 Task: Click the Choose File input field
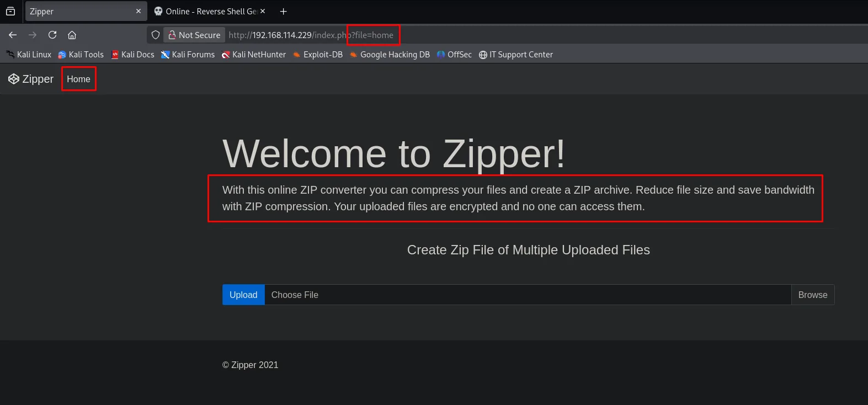pyautogui.click(x=528, y=295)
